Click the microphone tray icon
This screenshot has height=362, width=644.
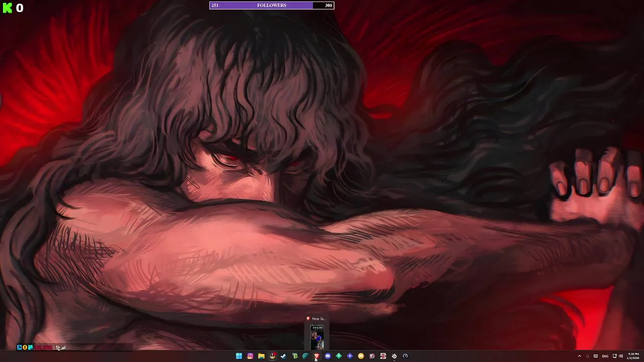tap(588, 356)
